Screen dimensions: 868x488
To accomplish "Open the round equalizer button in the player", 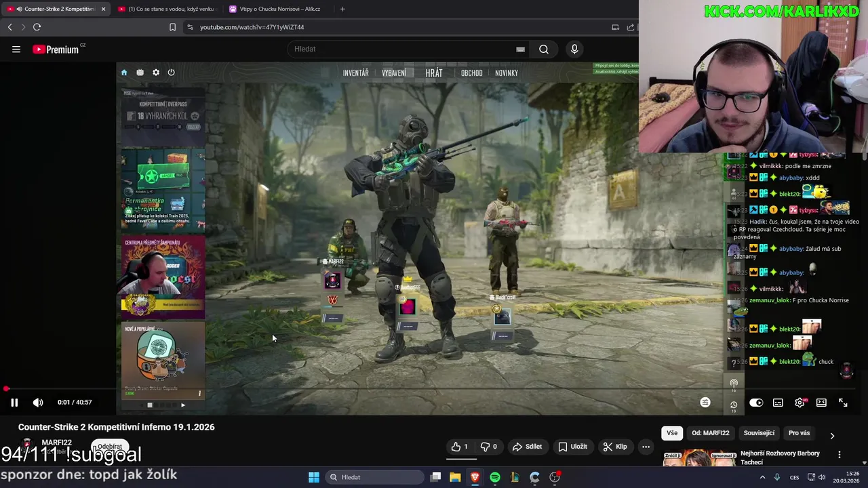I will [705, 403].
